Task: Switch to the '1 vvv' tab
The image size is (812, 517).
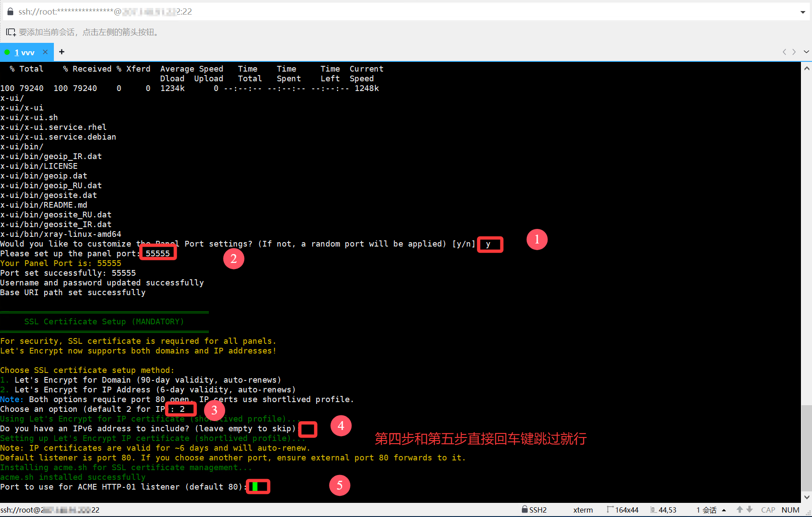Action: coord(24,53)
